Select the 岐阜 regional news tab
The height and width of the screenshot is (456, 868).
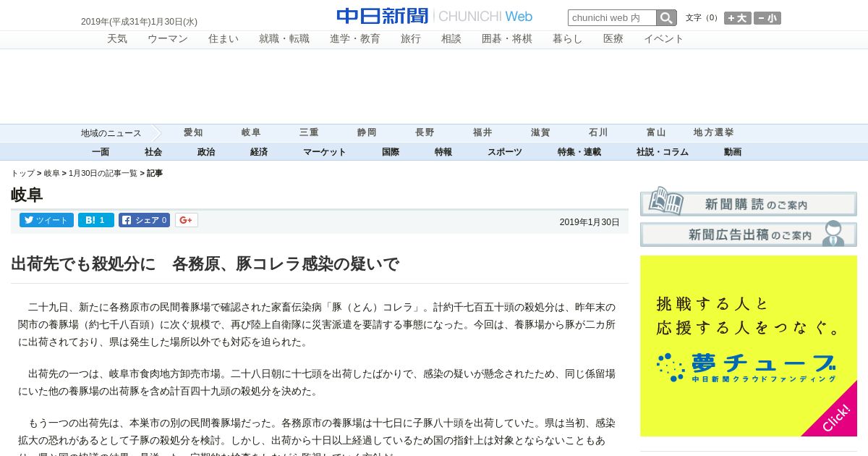point(251,132)
